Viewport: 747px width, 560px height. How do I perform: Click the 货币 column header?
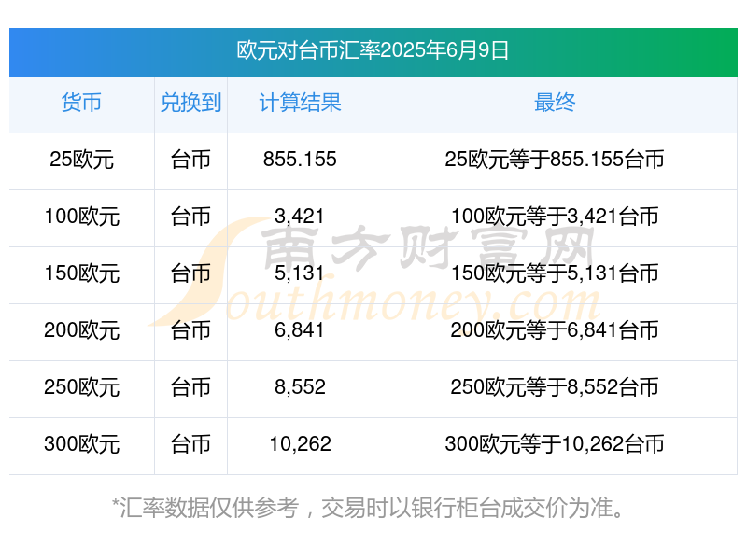tap(81, 103)
